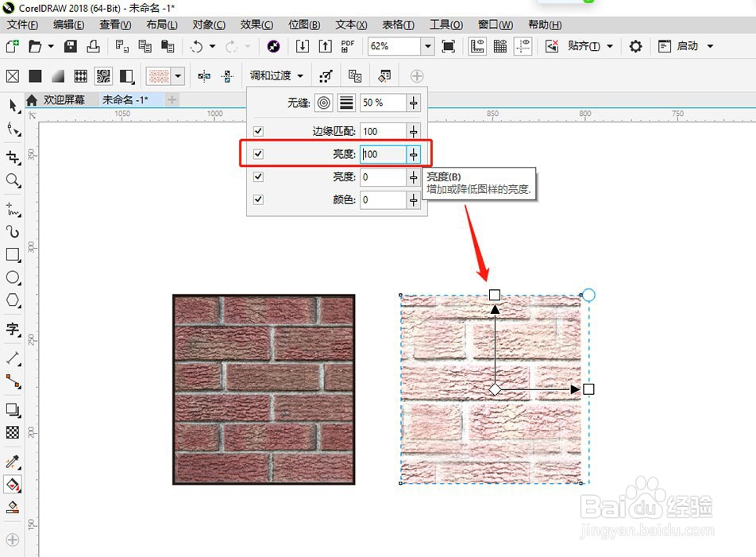Save the document with floppy icon

click(x=71, y=46)
